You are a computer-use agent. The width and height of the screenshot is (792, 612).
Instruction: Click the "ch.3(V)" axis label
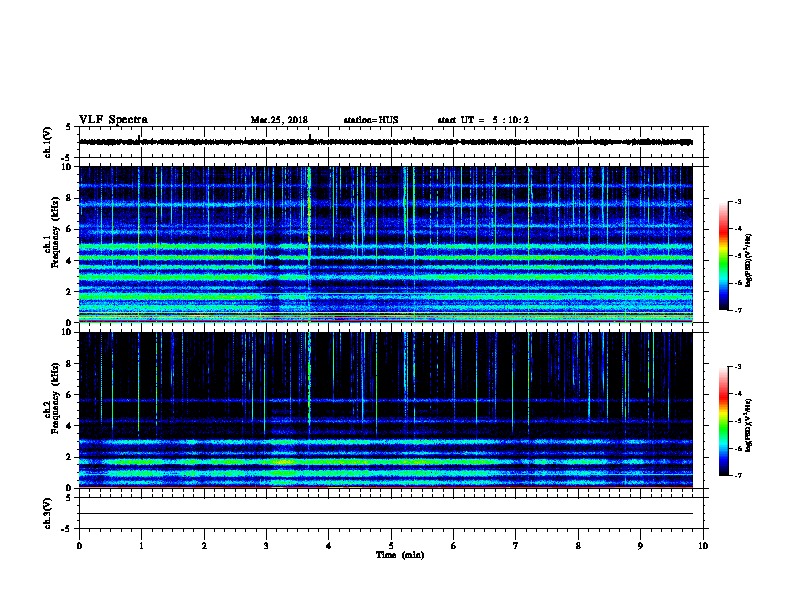tap(47, 513)
